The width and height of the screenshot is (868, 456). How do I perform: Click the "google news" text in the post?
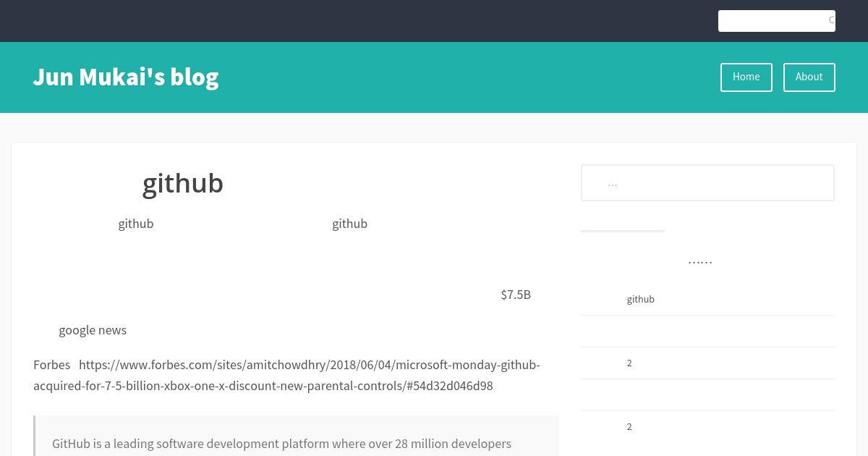[93, 330]
